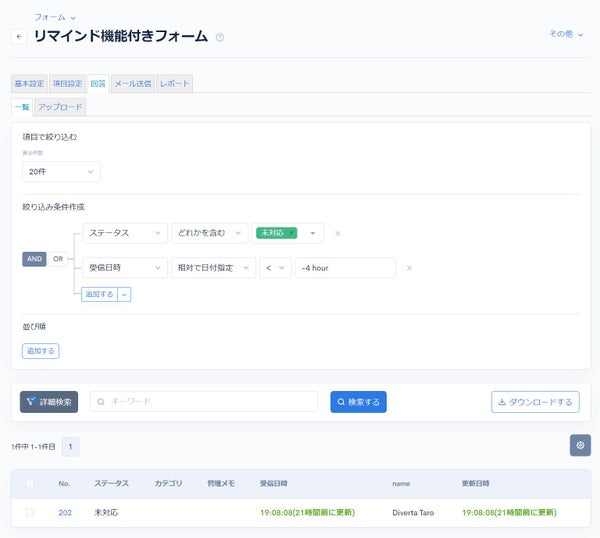Click the No. column header

point(64,484)
